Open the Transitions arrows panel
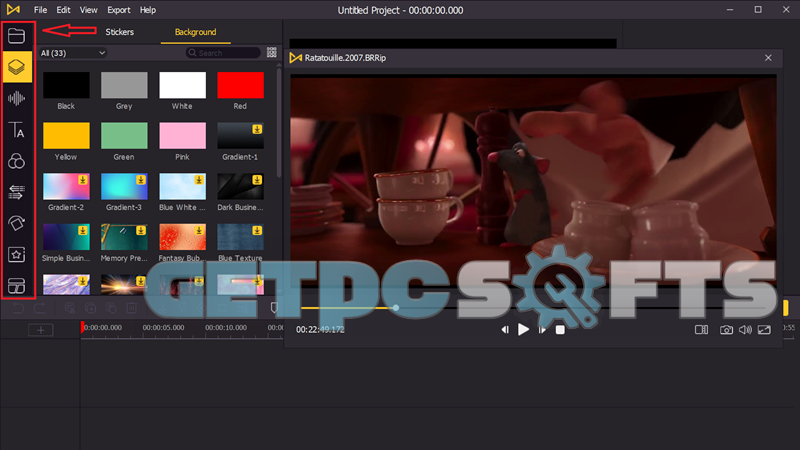800x450 pixels. coord(16,192)
